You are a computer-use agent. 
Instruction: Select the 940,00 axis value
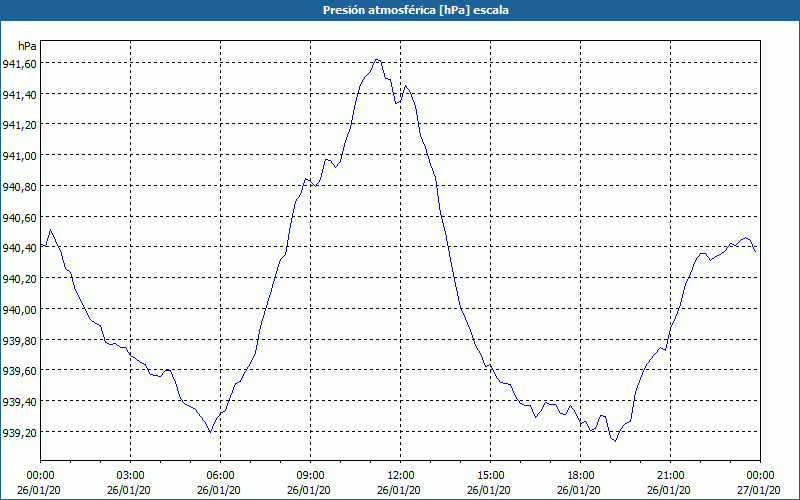click(19, 310)
